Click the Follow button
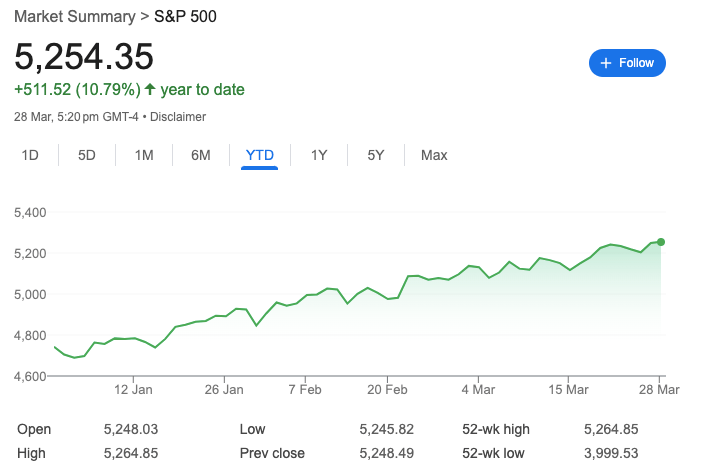Viewport: 713px width, 472px height. [x=627, y=63]
